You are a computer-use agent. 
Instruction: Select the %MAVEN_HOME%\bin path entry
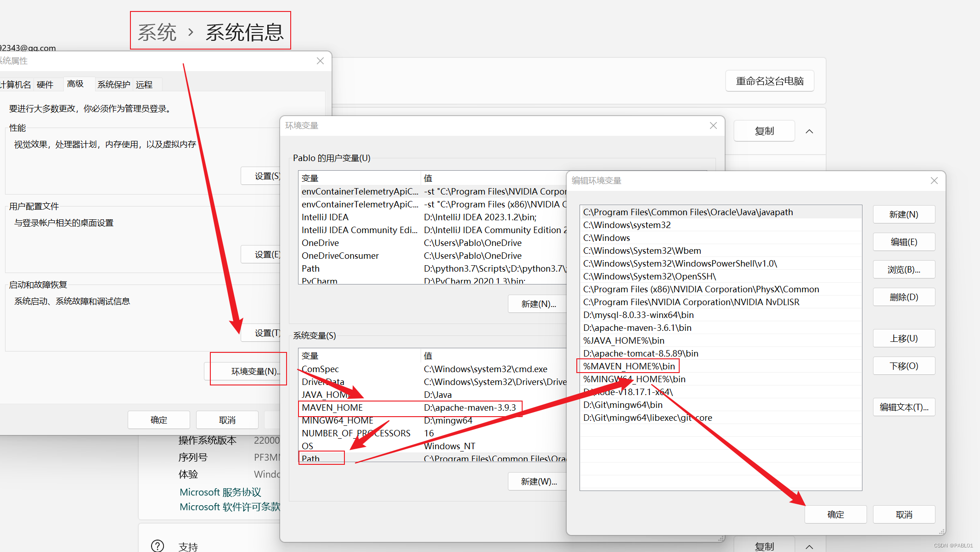[x=721, y=366]
